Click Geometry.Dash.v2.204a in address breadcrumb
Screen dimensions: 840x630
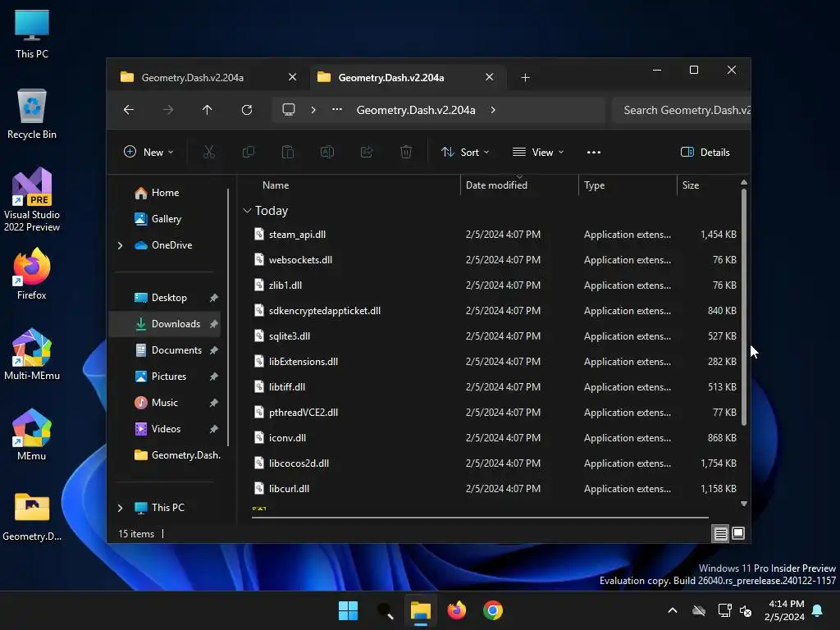pos(416,110)
